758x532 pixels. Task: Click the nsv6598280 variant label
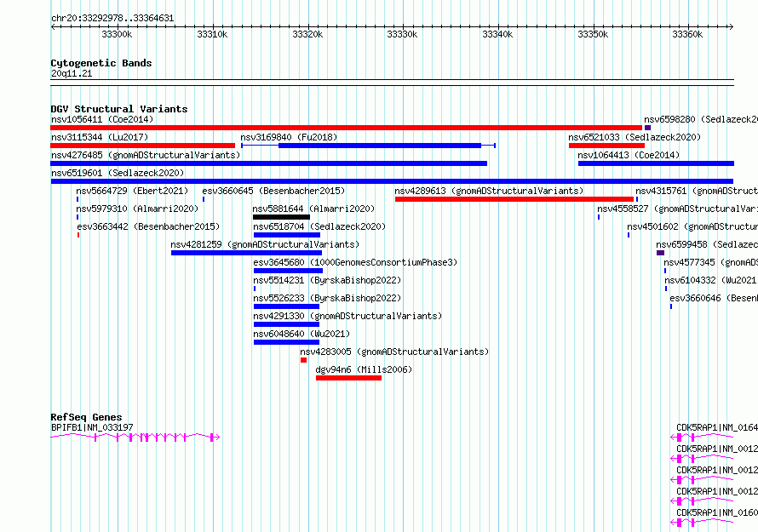pos(700,119)
